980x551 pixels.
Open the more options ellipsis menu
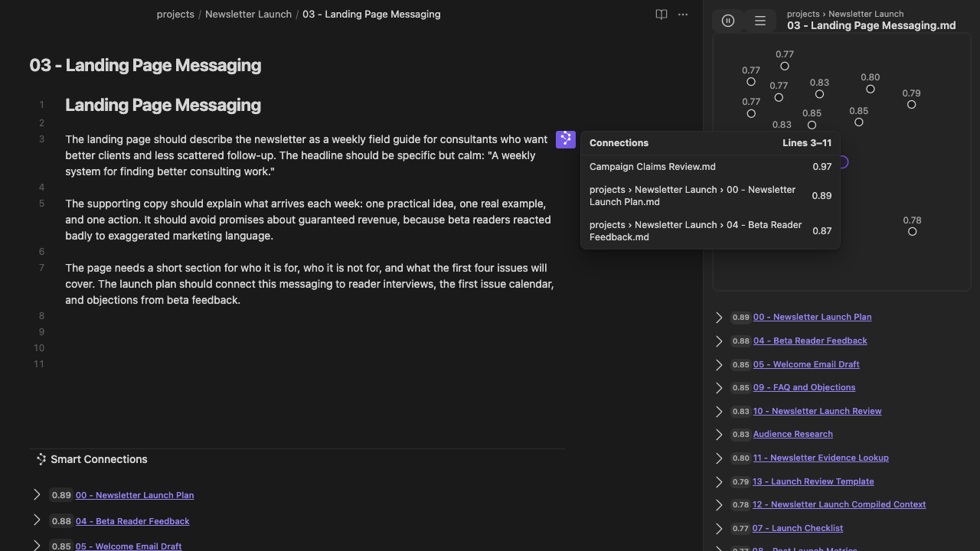click(683, 15)
